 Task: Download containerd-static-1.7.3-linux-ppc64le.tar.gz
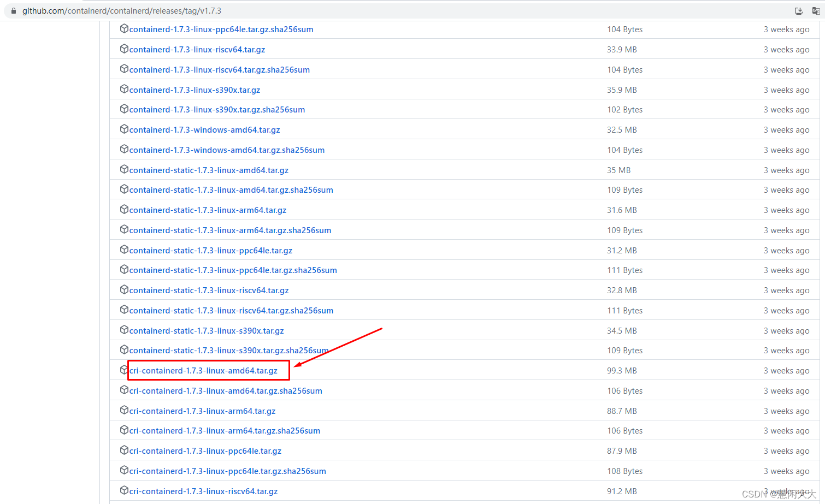tap(211, 251)
